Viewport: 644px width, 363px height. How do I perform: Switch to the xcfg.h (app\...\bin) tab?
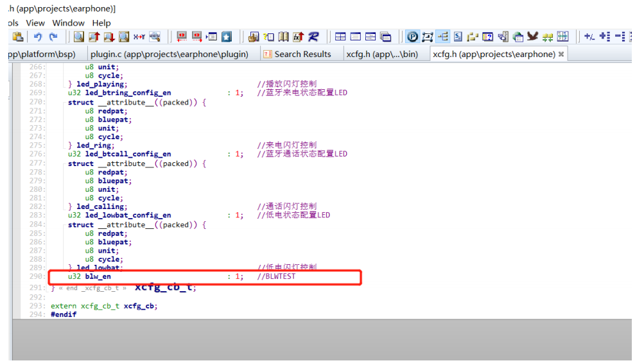pyautogui.click(x=382, y=54)
